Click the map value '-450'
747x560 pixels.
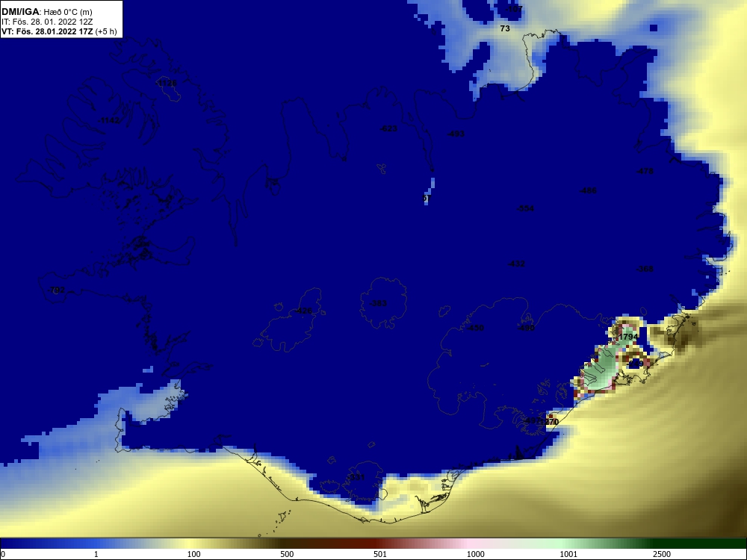474,328
